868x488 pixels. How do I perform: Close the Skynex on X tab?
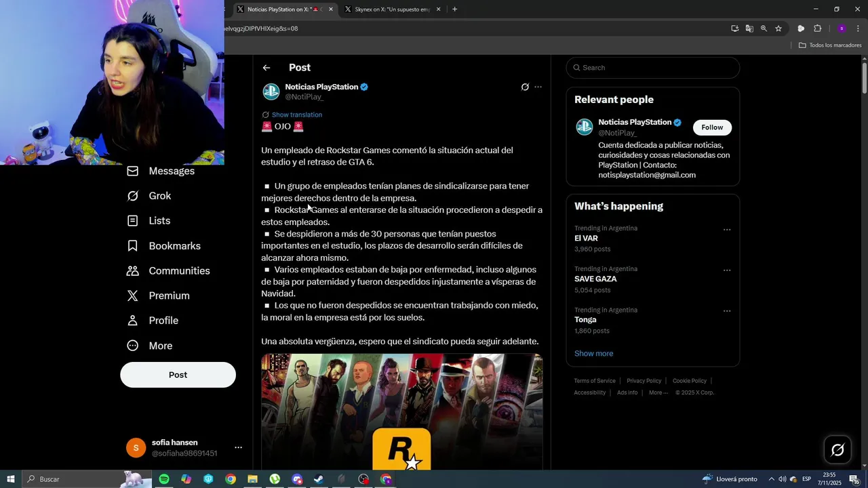pyautogui.click(x=438, y=9)
